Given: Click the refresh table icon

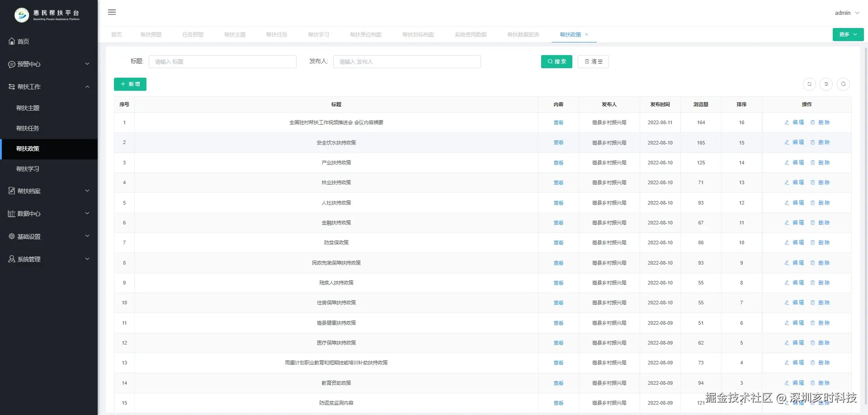Looking at the screenshot, I should click(809, 84).
